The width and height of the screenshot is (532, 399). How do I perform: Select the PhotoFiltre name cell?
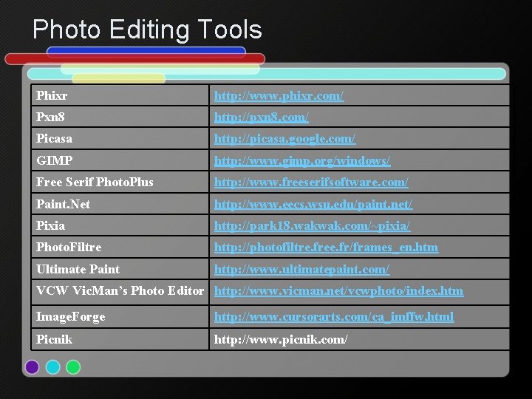[120, 247]
